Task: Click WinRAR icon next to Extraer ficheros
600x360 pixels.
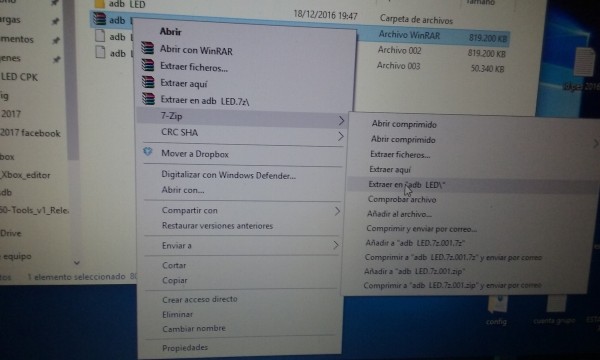Action: pyautogui.click(x=148, y=65)
